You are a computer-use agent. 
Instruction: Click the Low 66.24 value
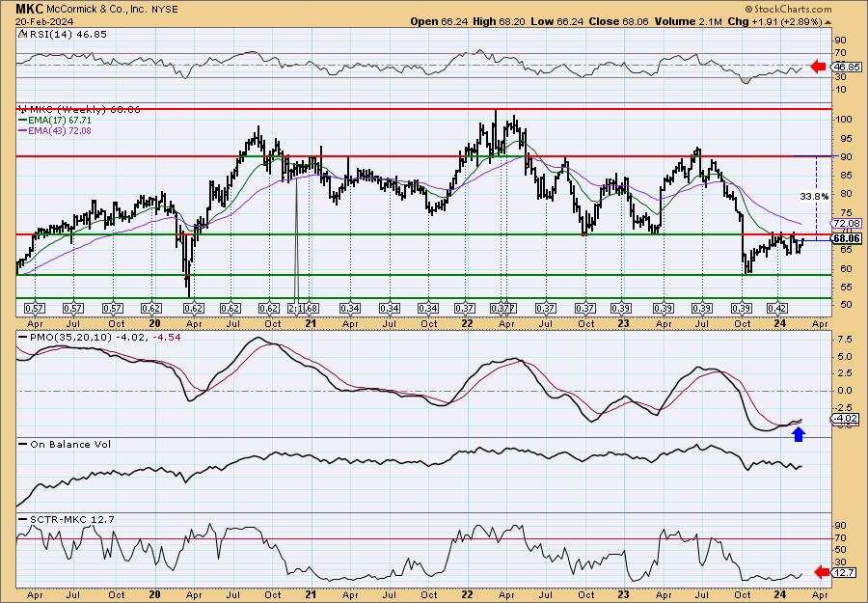(x=556, y=21)
